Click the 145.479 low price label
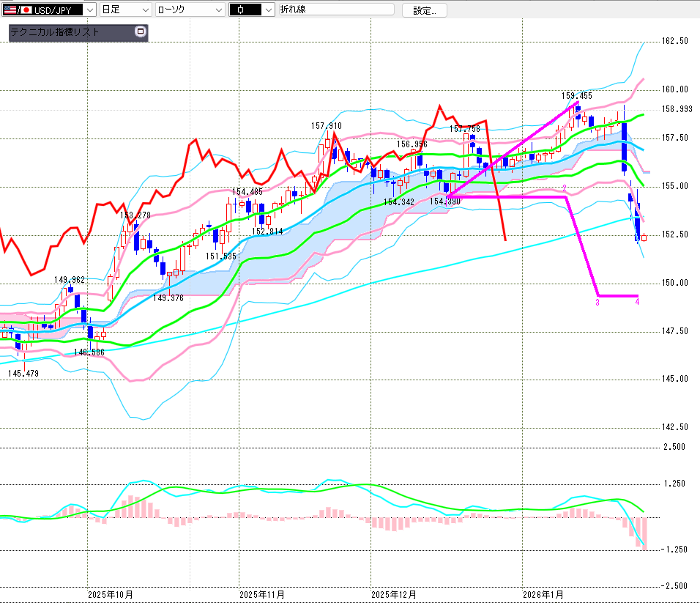 tap(23, 374)
